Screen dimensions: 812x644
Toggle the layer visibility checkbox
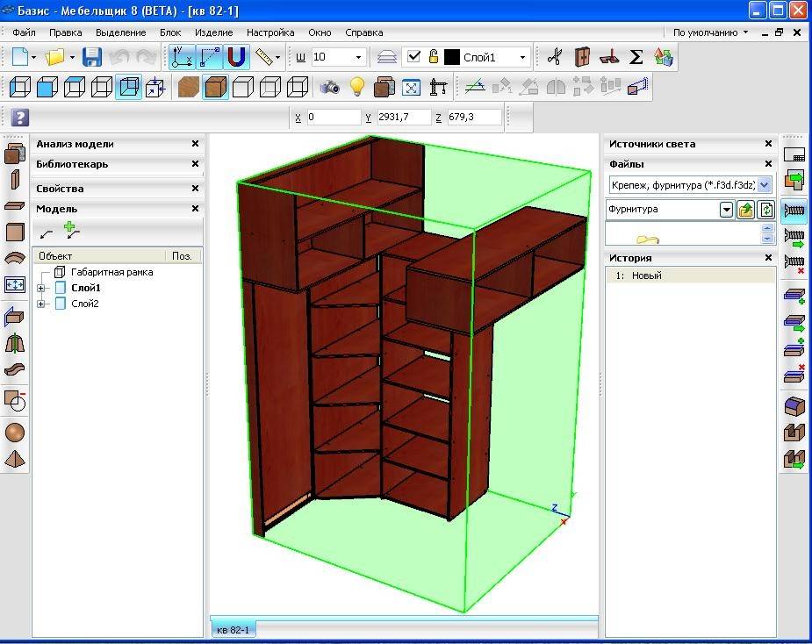coord(413,56)
